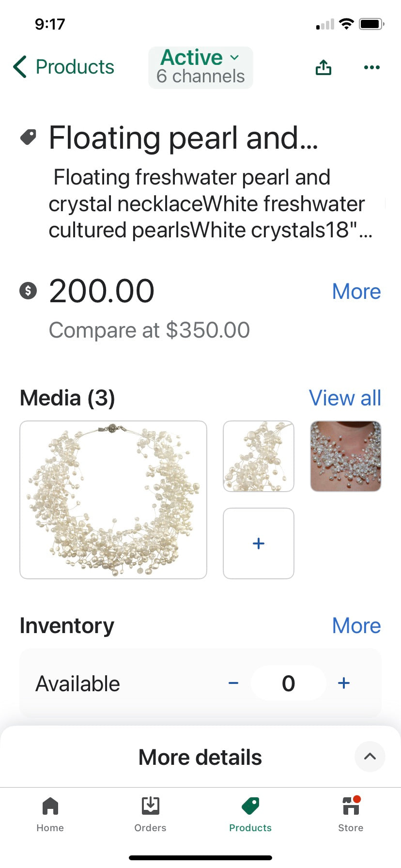
Task: Open the Home tab
Action: 50,815
